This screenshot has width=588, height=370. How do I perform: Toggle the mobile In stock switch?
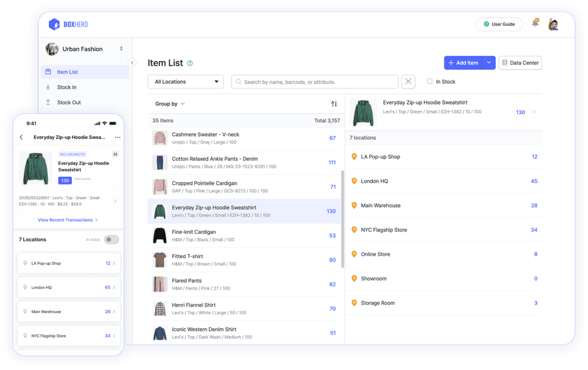(x=111, y=240)
